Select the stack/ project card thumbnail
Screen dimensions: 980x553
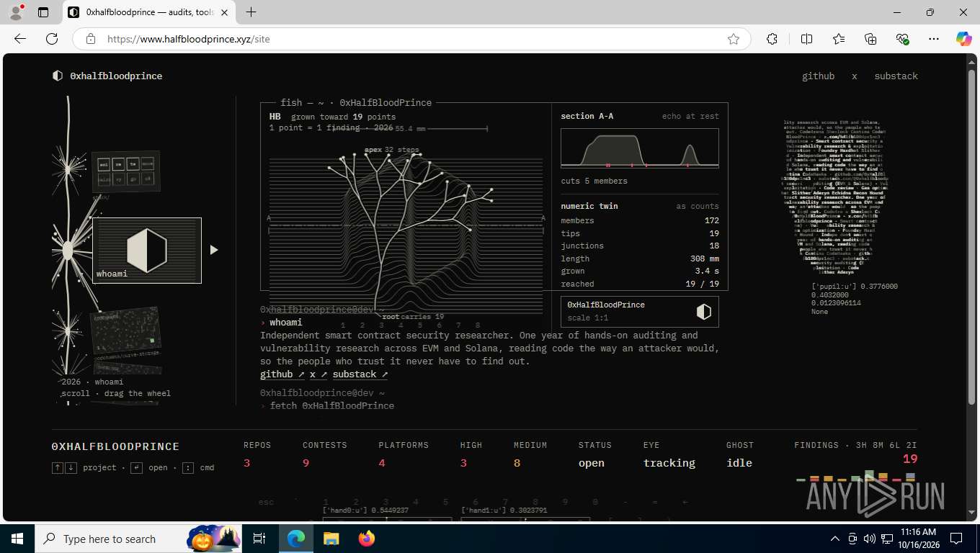[x=125, y=171]
